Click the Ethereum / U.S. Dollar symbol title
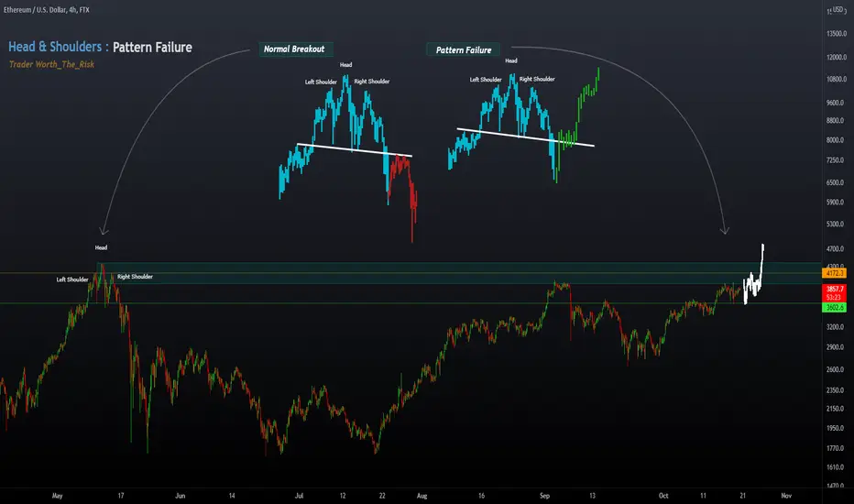Image resolution: width=854 pixels, height=504 pixels. (x=47, y=10)
